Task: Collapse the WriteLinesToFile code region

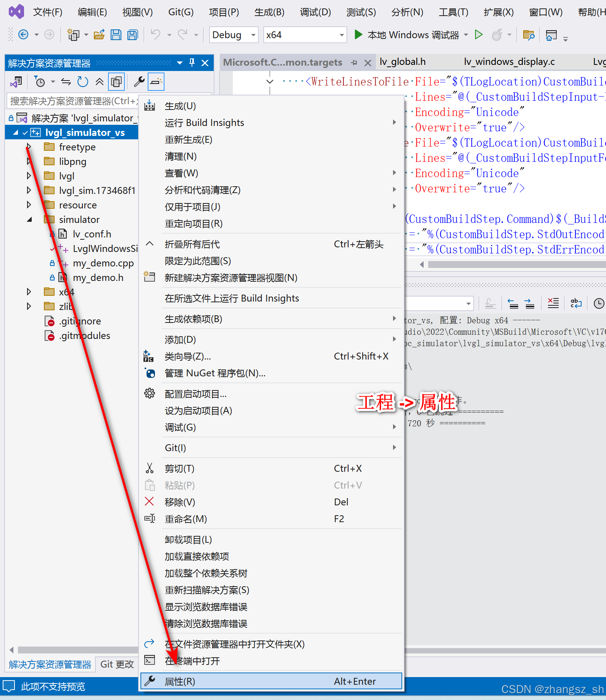Action: (270, 81)
